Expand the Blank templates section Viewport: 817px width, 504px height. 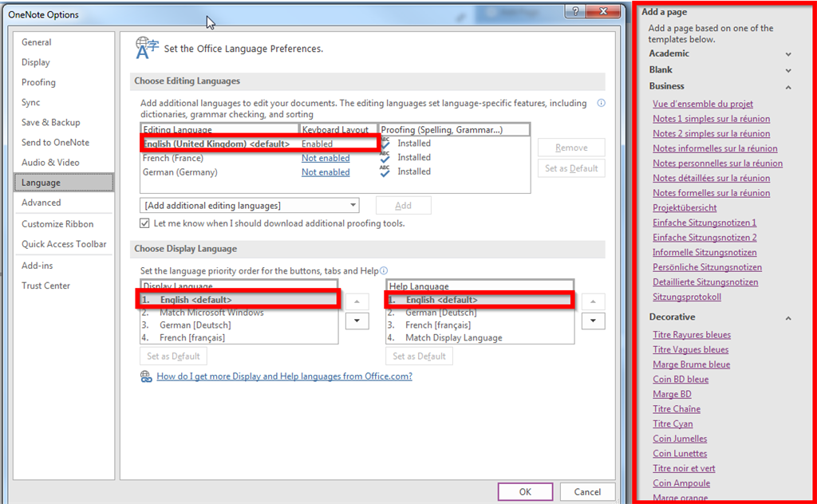(788, 70)
